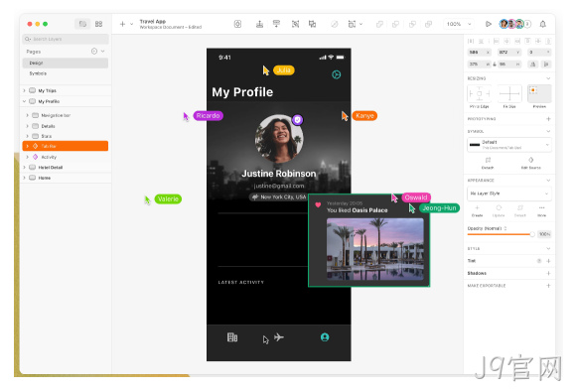575x392 pixels.
Task: Toggle the lock aspect ratio icon
Action: click(495, 65)
